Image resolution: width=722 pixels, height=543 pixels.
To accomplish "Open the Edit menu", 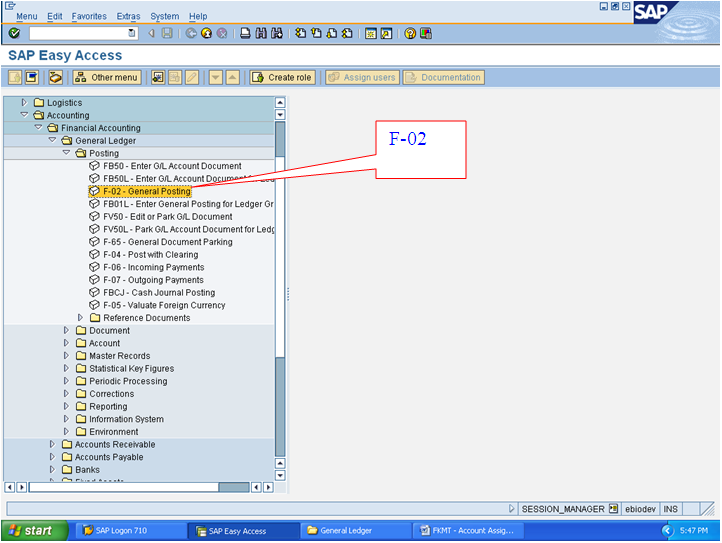I will pyautogui.click(x=54, y=16).
